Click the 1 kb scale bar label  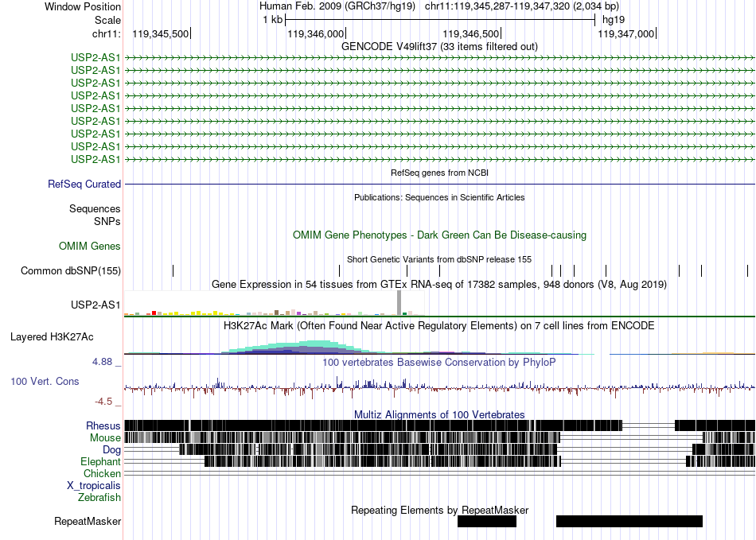pyautogui.click(x=272, y=20)
